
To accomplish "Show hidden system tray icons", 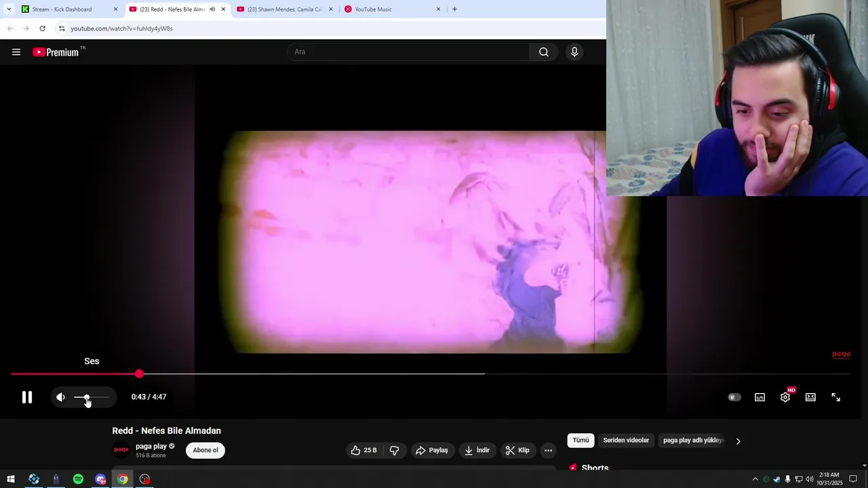I will [755, 479].
